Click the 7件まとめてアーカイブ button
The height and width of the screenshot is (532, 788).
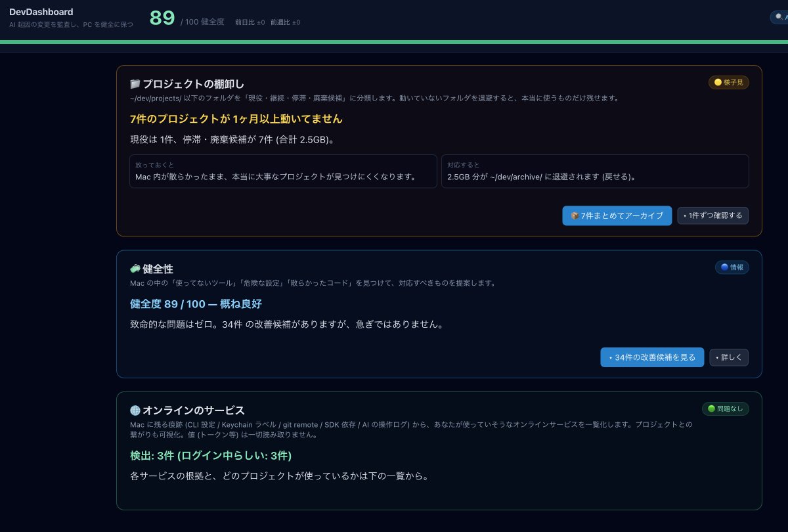click(617, 215)
